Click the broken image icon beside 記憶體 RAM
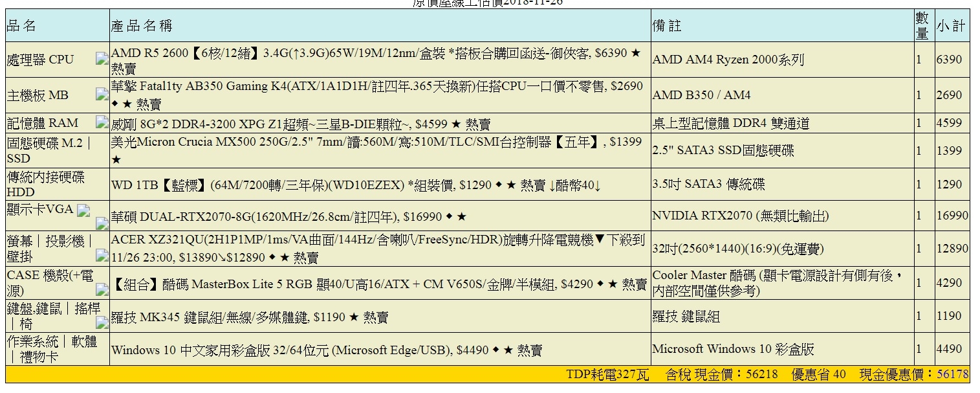The image size is (980, 393). [102, 122]
